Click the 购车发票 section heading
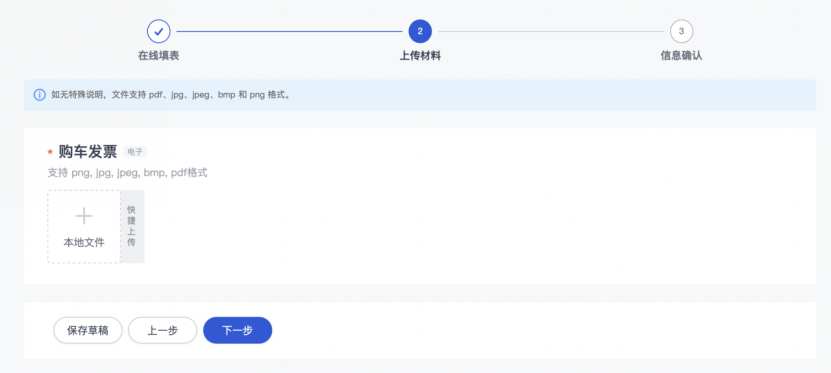 87,152
